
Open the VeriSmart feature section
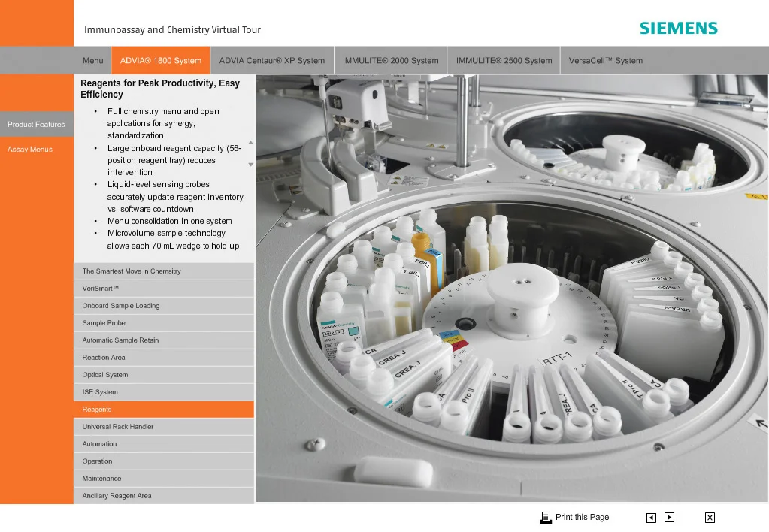(164, 289)
